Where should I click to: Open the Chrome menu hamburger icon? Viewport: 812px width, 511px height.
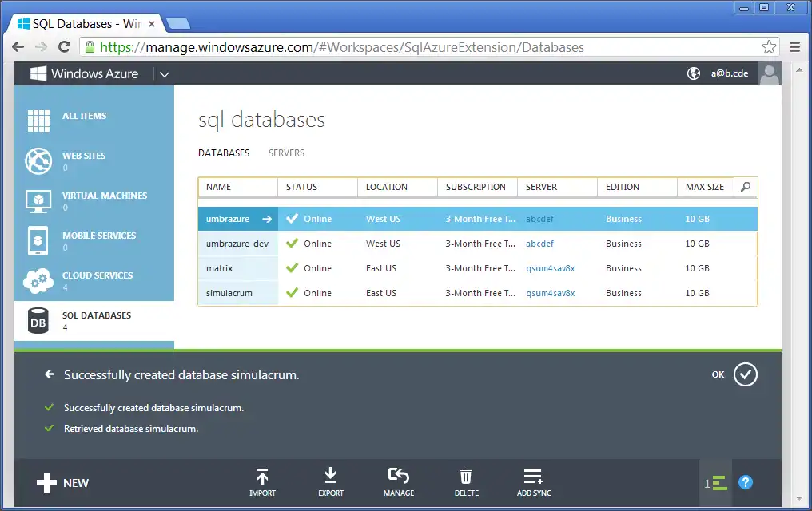tap(795, 47)
